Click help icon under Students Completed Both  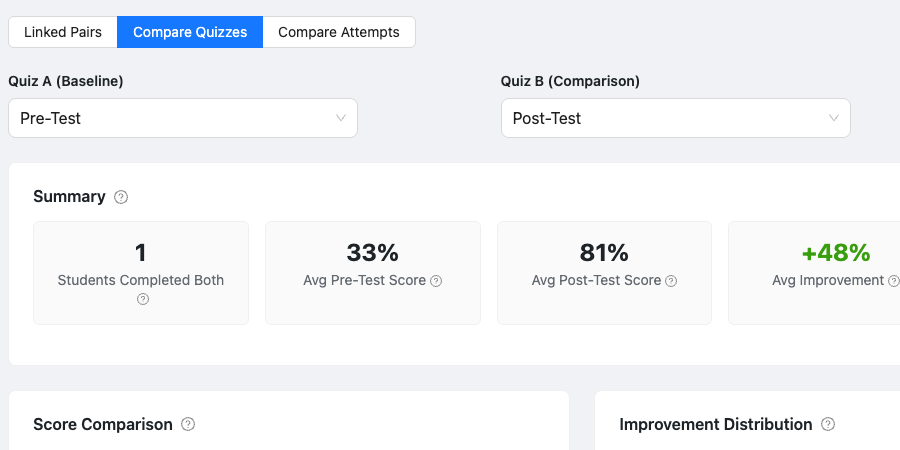pos(143,299)
